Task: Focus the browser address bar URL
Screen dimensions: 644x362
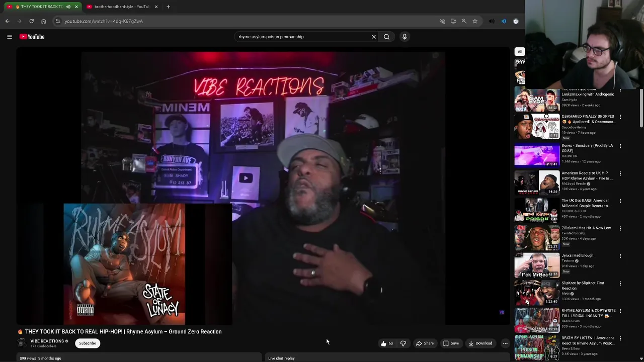Action: [x=104, y=21]
